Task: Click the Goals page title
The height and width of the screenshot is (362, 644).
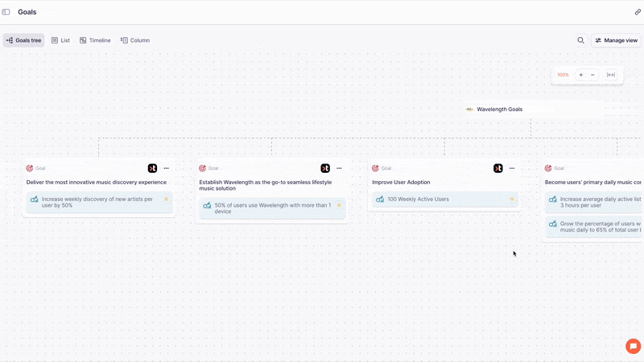Action: point(27,12)
